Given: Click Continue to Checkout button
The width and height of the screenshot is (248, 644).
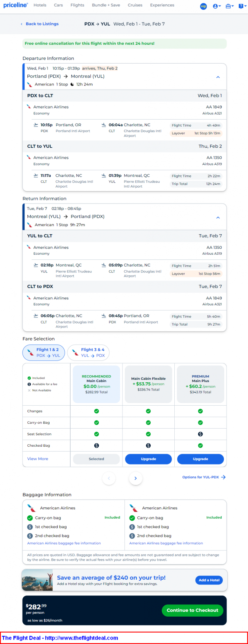Looking at the screenshot, I should coord(192,610).
